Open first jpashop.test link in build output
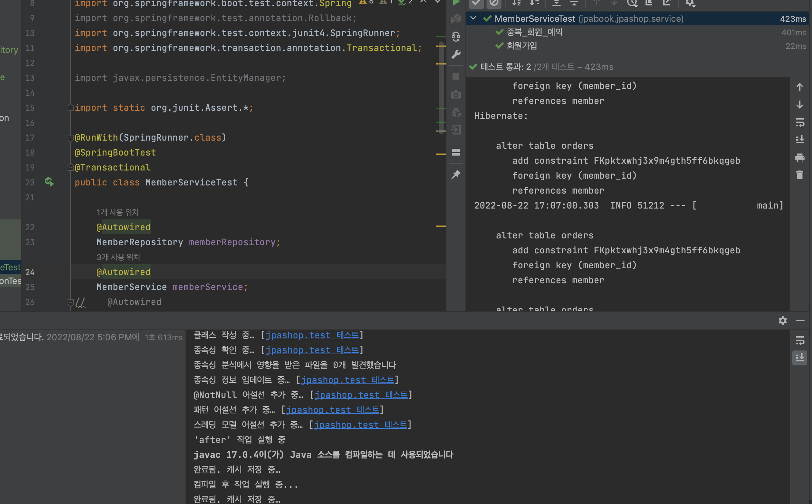Viewport: 812px width, 504px height. pos(312,335)
